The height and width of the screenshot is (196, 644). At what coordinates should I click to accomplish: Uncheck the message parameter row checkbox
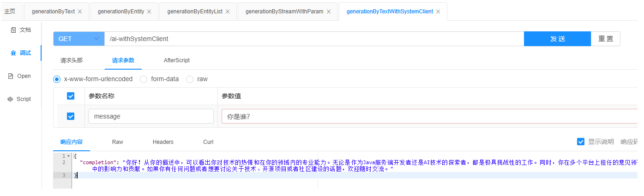[x=71, y=116]
